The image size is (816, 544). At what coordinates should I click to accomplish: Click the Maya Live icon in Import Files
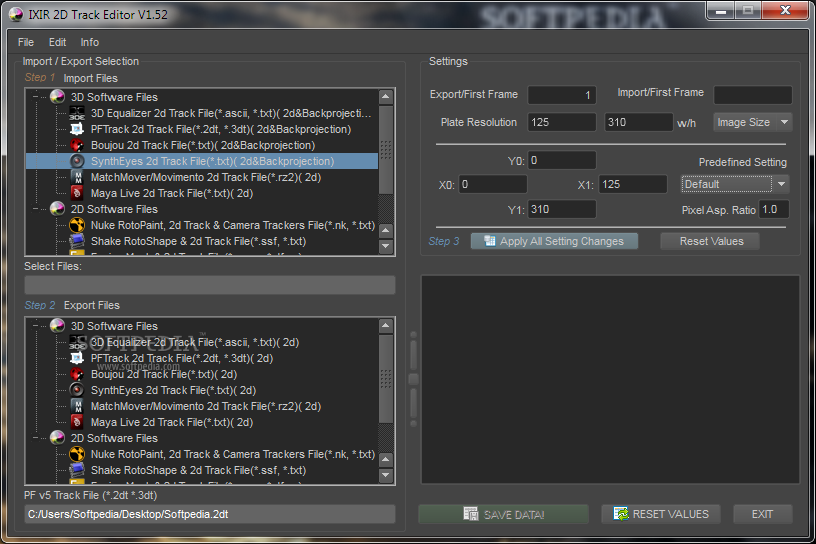point(77,193)
